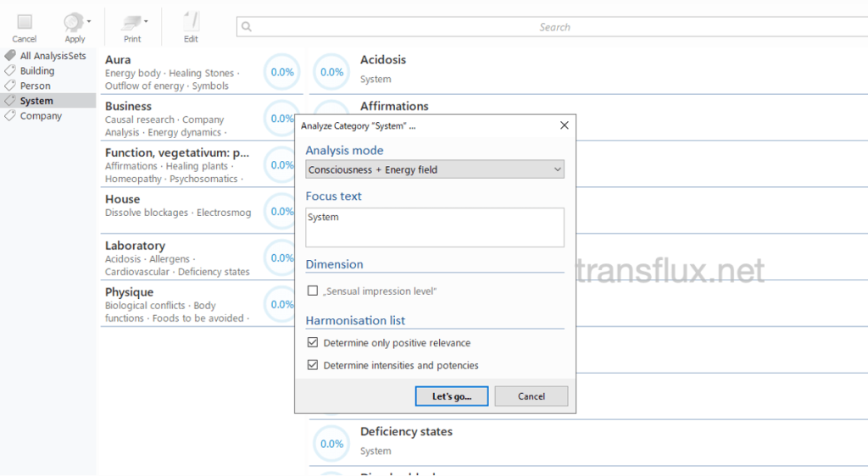
Task: Click the tag icon beside Building
Action: [10, 71]
